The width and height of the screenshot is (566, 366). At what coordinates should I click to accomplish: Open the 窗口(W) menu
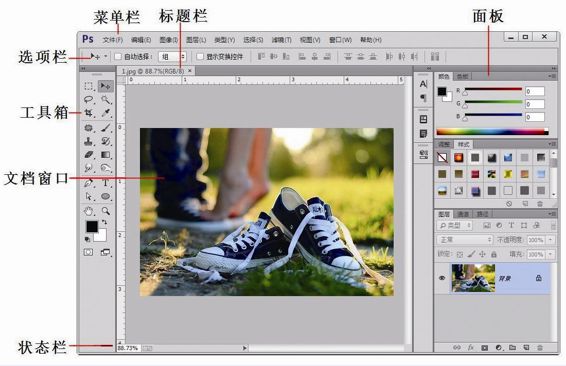pyautogui.click(x=340, y=40)
